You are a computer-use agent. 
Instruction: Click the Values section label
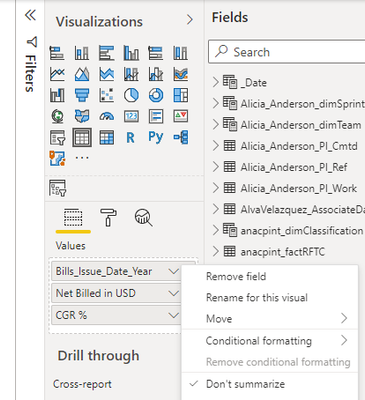click(71, 246)
